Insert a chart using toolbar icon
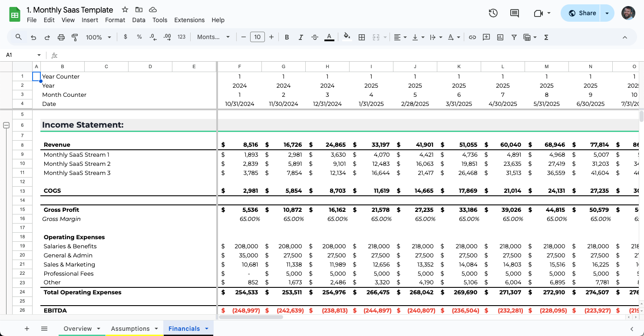This screenshot has height=336, width=644. pyautogui.click(x=500, y=37)
